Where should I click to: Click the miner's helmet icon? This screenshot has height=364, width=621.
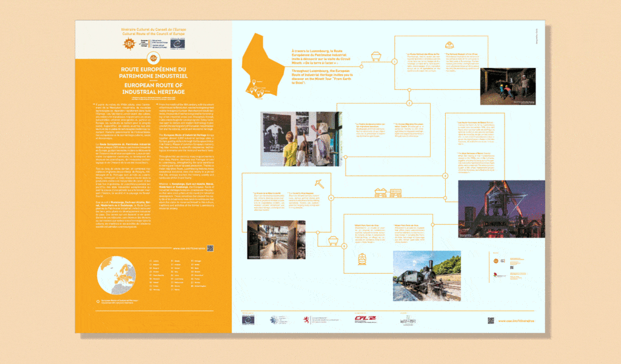pos(449,45)
